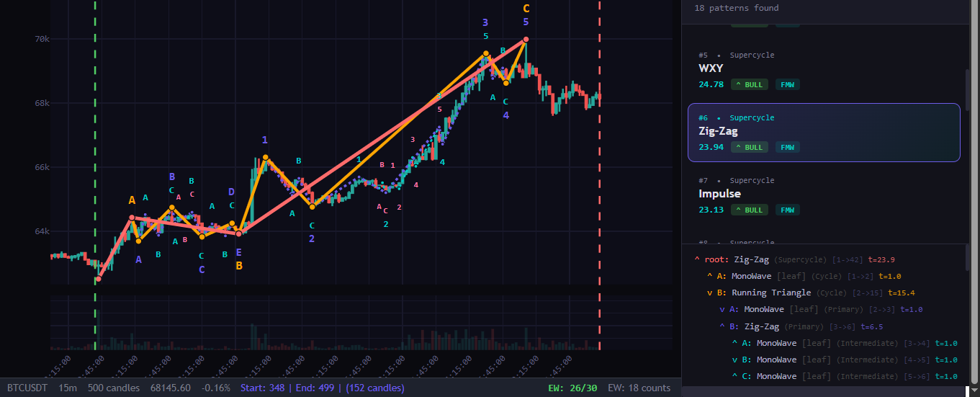Click the FMW tag on the Impulse card
The width and height of the screenshot is (980, 397).
[x=787, y=210]
